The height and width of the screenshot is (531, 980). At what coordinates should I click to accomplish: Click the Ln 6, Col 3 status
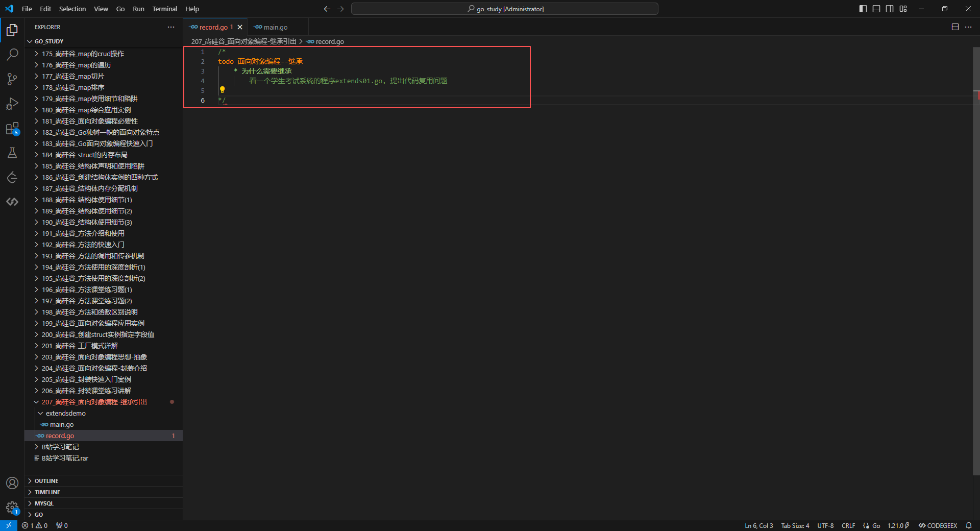pyautogui.click(x=758, y=525)
